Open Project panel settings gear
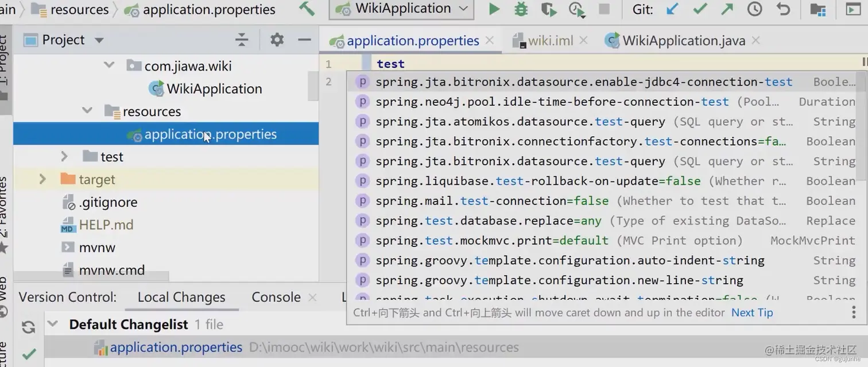This screenshot has width=868, height=367. 277,40
